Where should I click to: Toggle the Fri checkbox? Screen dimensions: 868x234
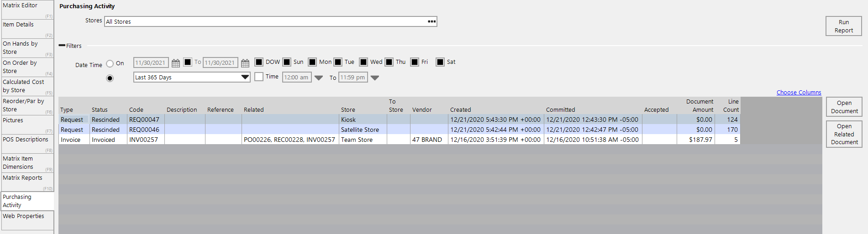(x=415, y=62)
